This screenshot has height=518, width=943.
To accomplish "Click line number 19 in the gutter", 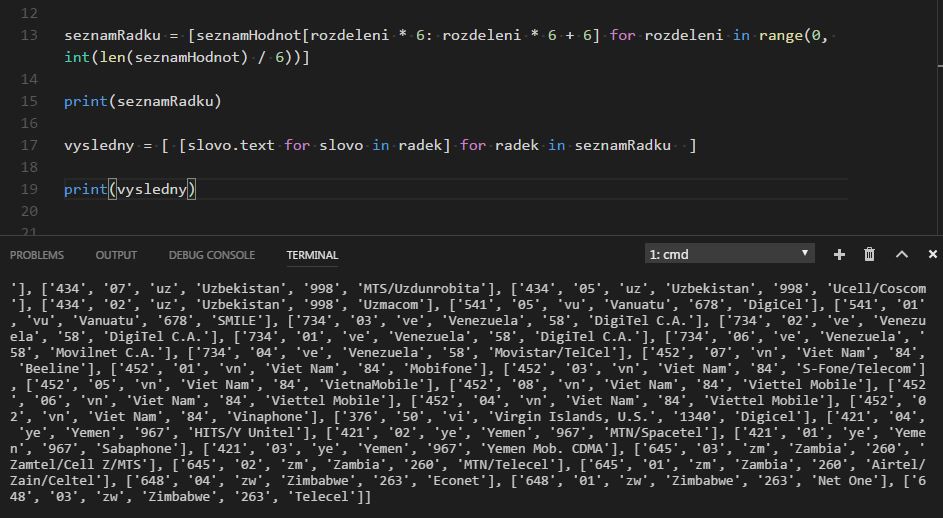I will coord(29,189).
